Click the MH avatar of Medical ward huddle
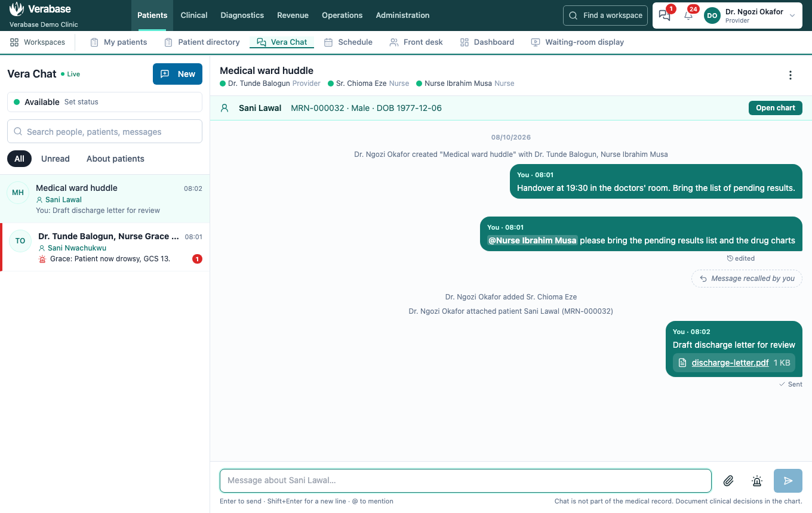 coord(18,193)
